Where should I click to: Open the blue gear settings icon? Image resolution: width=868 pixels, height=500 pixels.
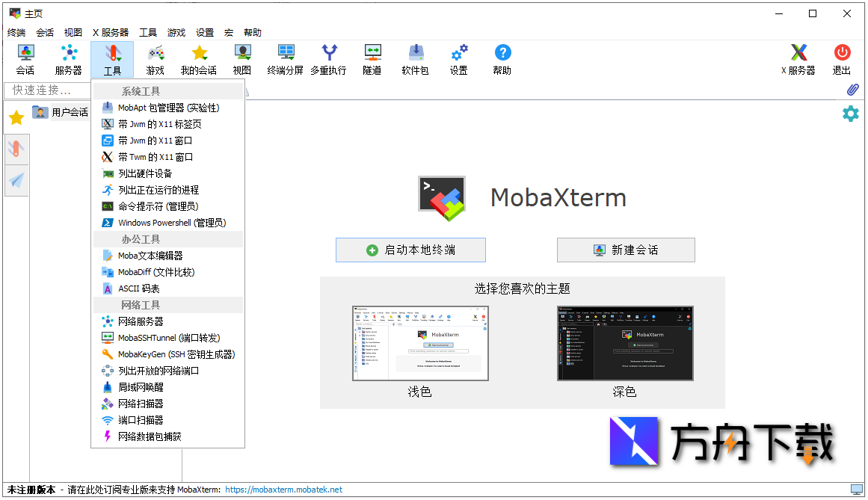(851, 114)
